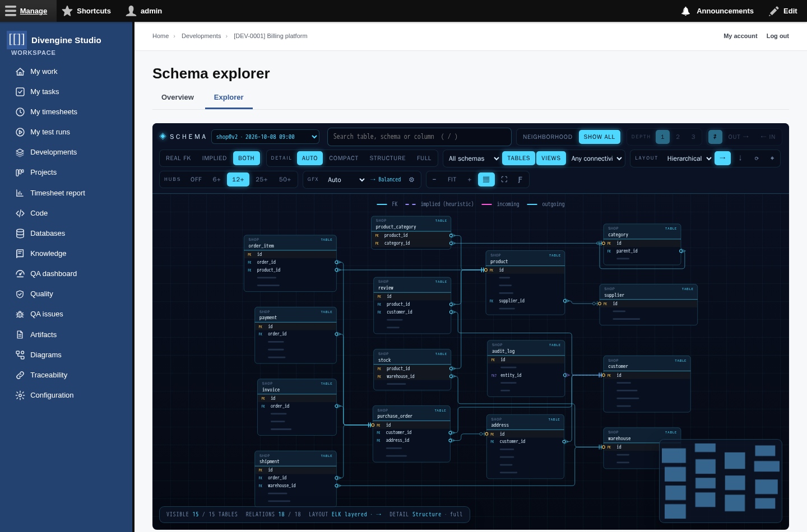
Task: Switch FK mode to REAL FK
Action: (x=178, y=158)
